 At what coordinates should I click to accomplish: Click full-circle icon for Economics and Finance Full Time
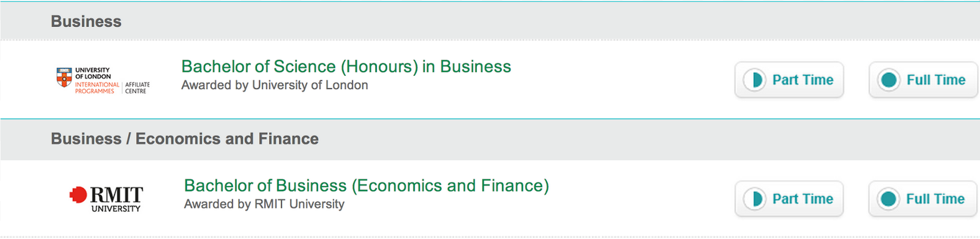(888, 199)
